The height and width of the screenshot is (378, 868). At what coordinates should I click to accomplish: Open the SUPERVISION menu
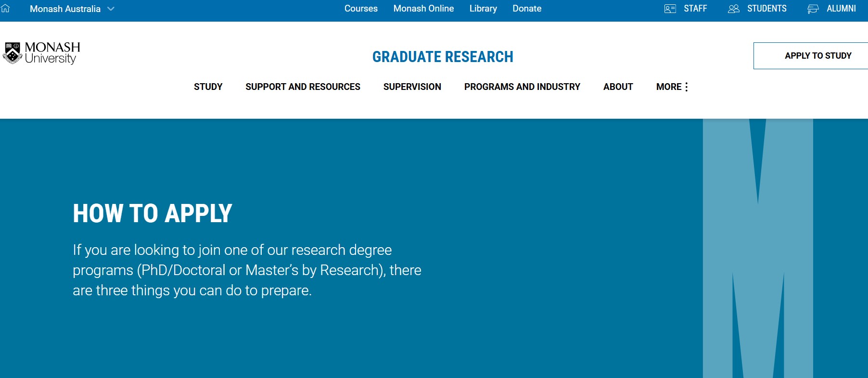point(412,87)
